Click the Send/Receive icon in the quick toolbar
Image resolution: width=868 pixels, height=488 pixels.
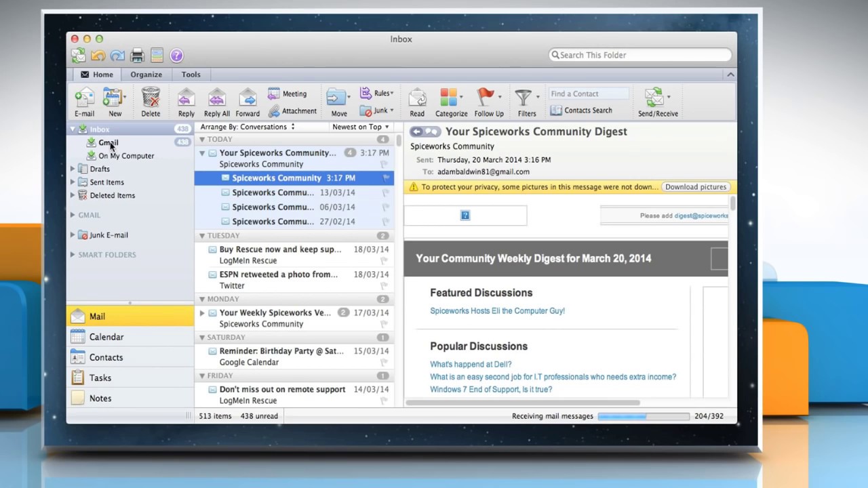point(79,56)
